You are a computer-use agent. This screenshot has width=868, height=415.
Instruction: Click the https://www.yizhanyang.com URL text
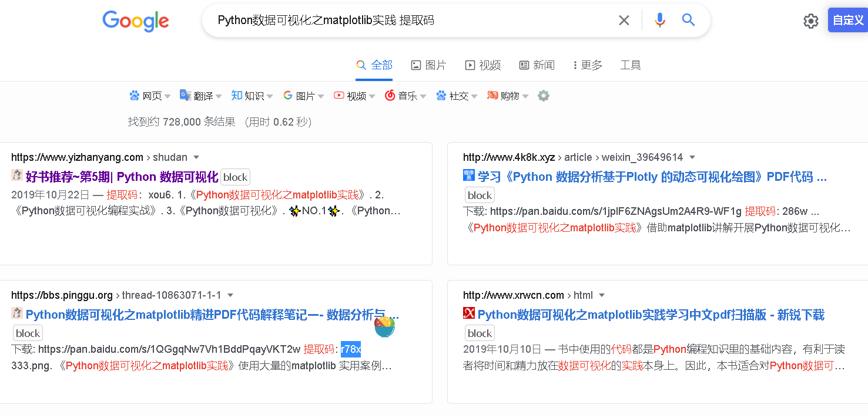[x=77, y=157]
